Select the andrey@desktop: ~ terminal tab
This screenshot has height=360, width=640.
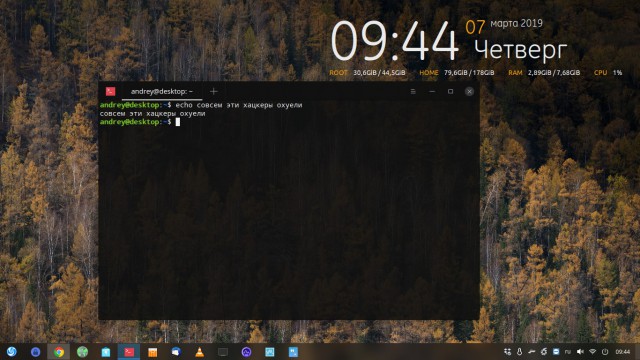[162, 91]
